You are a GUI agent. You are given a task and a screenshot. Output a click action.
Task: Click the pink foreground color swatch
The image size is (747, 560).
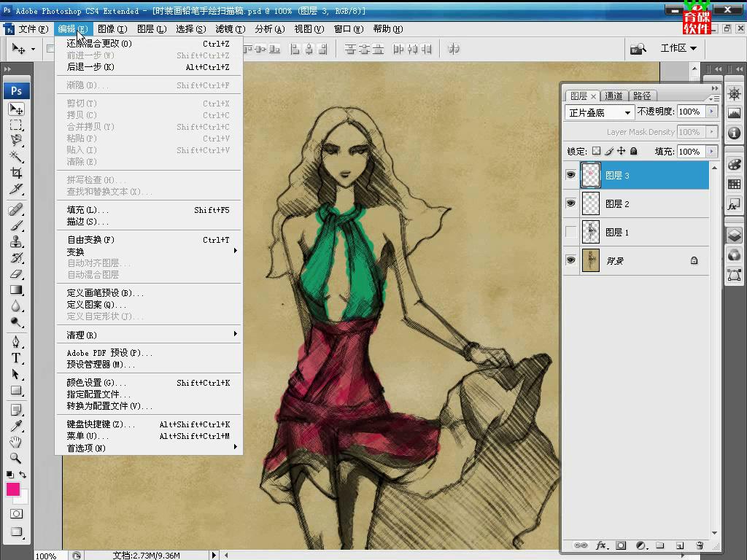click(13, 489)
